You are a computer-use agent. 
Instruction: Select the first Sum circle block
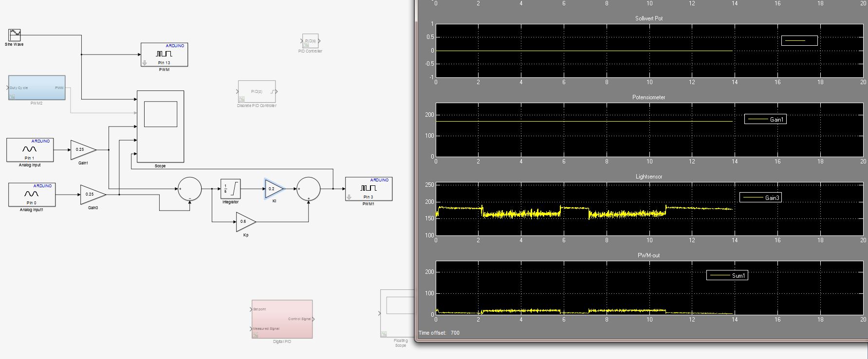(x=189, y=189)
